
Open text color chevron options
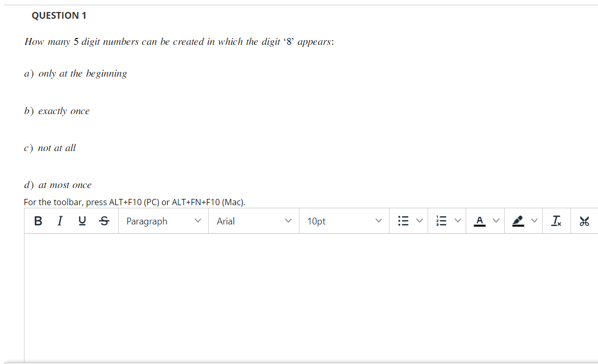pyautogui.click(x=495, y=220)
